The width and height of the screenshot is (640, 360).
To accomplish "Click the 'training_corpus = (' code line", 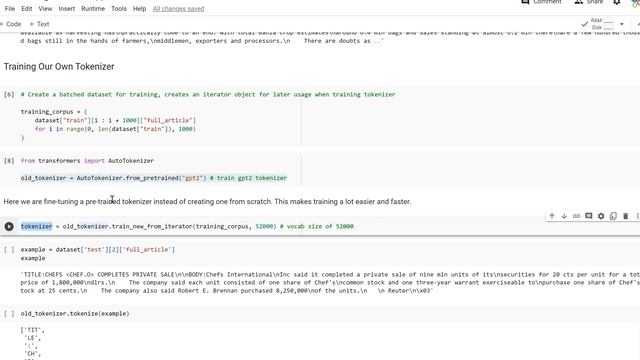I will pos(54,111).
